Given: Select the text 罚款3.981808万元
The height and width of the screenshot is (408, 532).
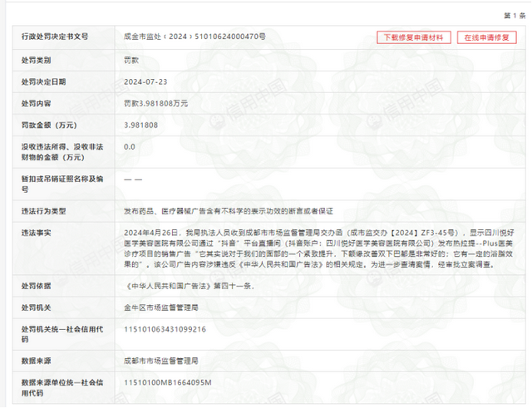Looking at the screenshot, I should (x=155, y=103).
